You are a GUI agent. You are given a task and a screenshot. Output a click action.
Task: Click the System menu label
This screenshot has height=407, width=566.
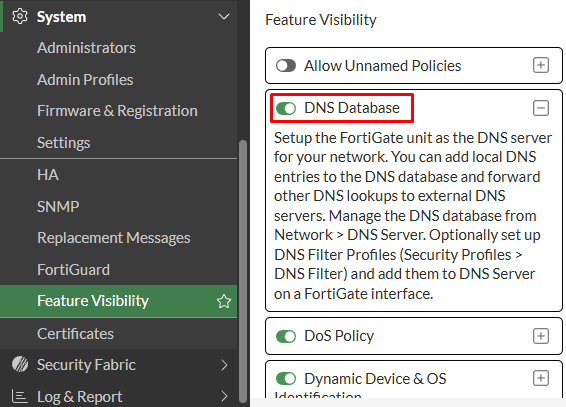(x=61, y=17)
